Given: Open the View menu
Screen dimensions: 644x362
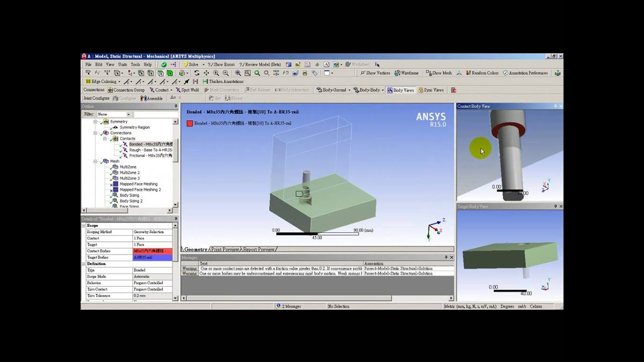Looking at the screenshot, I should click(110, 64).
